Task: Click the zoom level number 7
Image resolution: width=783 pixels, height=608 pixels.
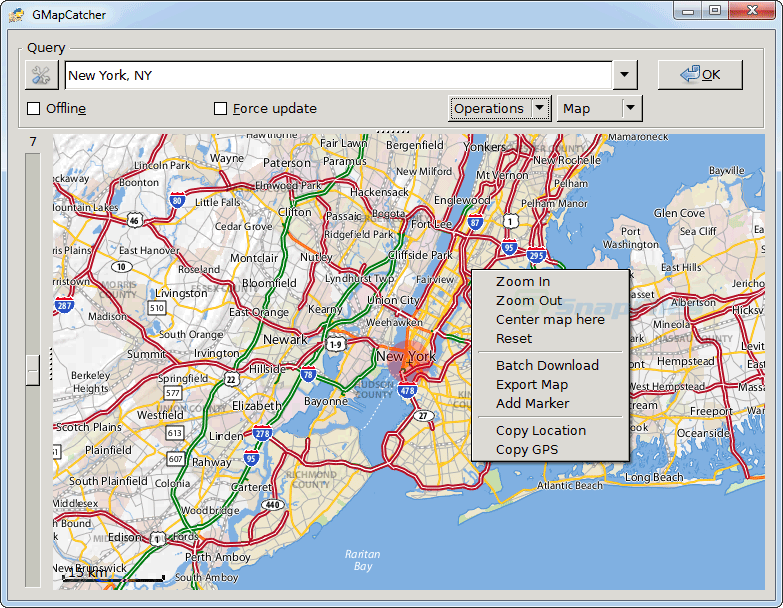Action: [x=33, y=142]
